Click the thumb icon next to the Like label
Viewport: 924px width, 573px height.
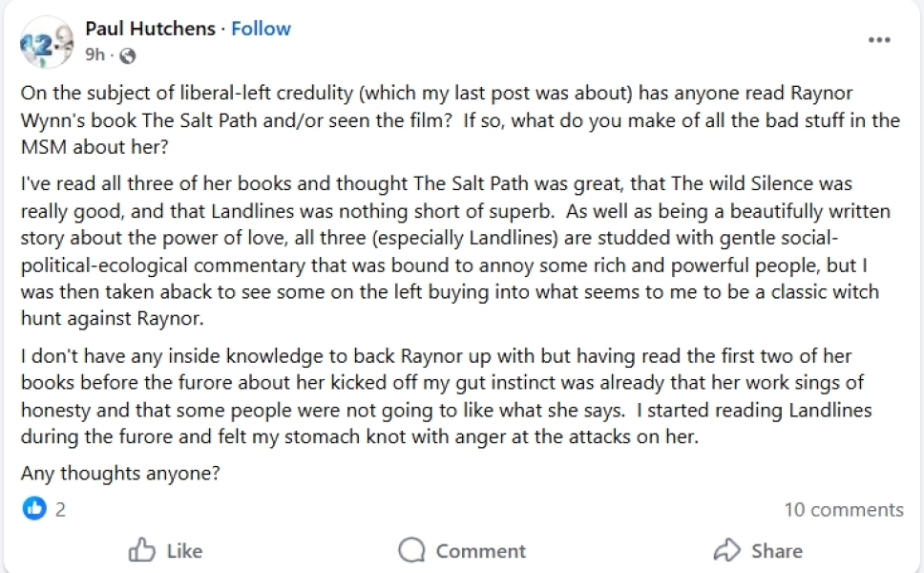pos(141,550)
